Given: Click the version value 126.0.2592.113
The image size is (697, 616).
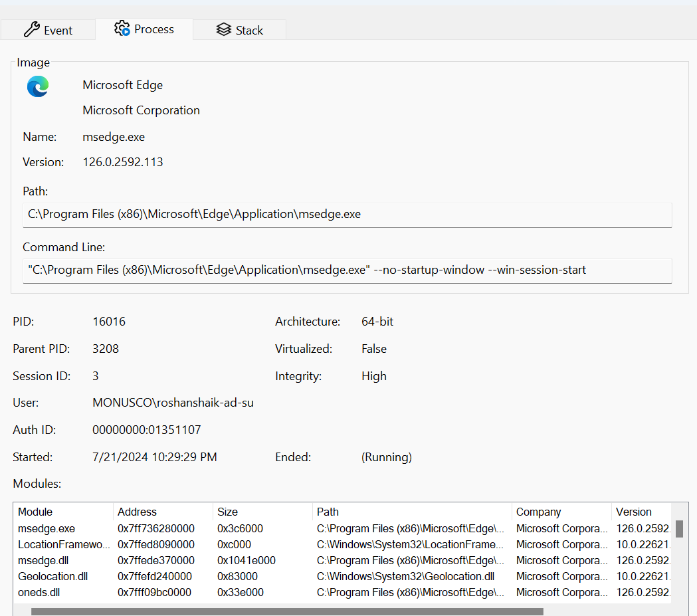Looking at the screenshot, I should click(123, 162).
